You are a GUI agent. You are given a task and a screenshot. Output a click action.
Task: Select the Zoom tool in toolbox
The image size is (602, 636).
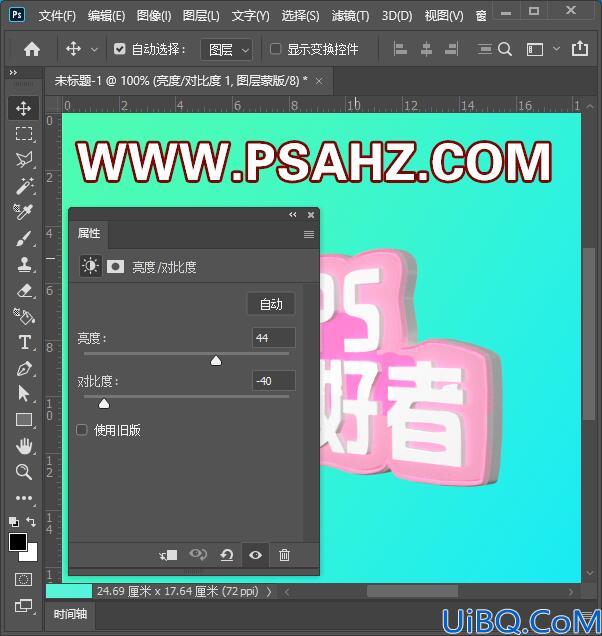point(24,472)
